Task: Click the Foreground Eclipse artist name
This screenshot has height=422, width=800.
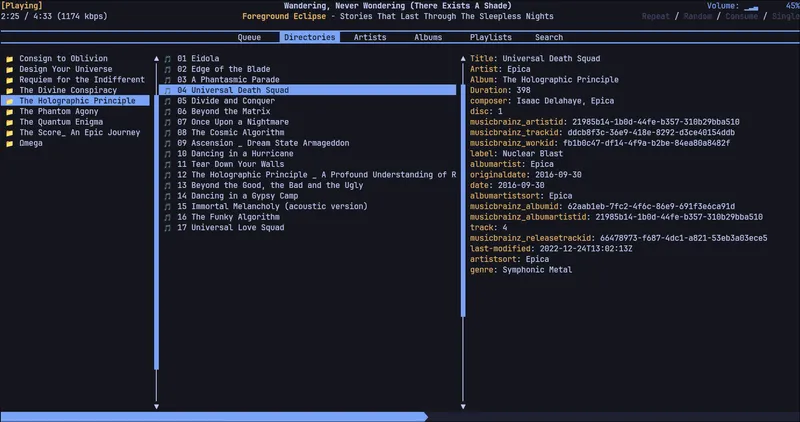Action: pyautogui.click(x=284, y=16)
